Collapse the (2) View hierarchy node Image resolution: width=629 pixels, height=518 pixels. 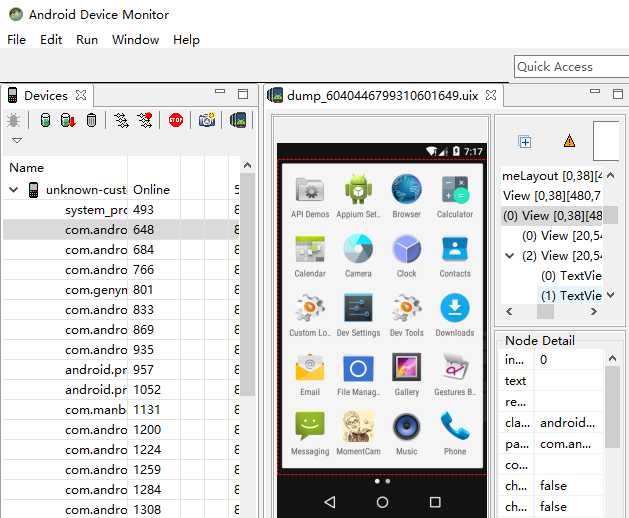[509, 255]
